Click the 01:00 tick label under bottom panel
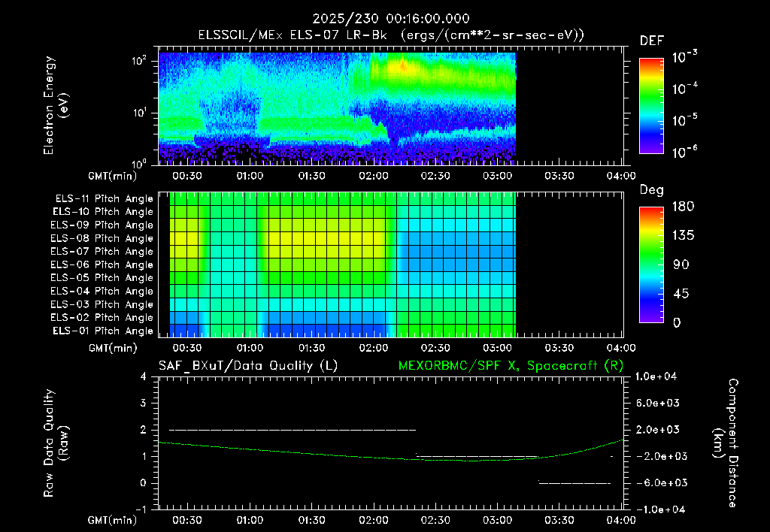 click(250, 520)
